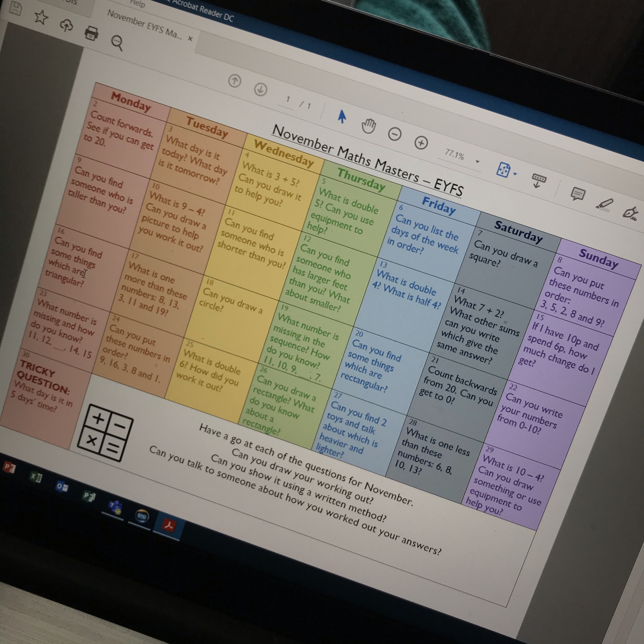Viewport: 644px width, 644px height.
Task: Zoom out with the minus button
Action: [395, 134]
